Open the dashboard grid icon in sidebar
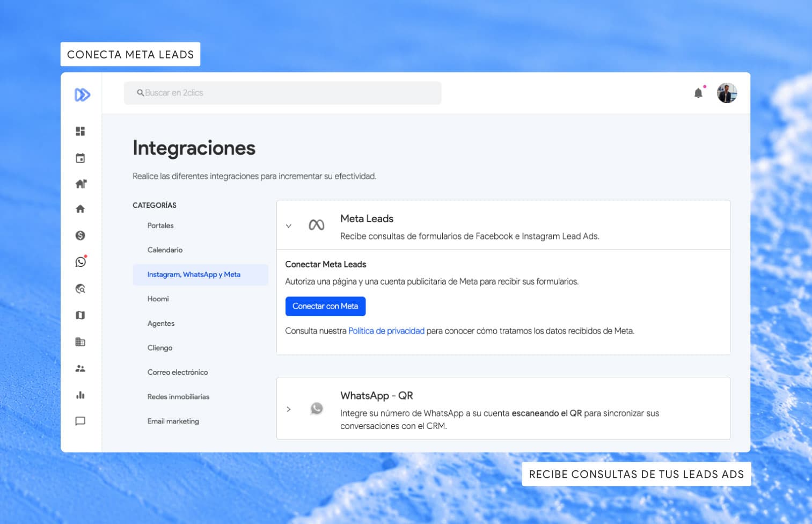Image resolution: width=812 pixels, height=524 pixels. [81, 132]
